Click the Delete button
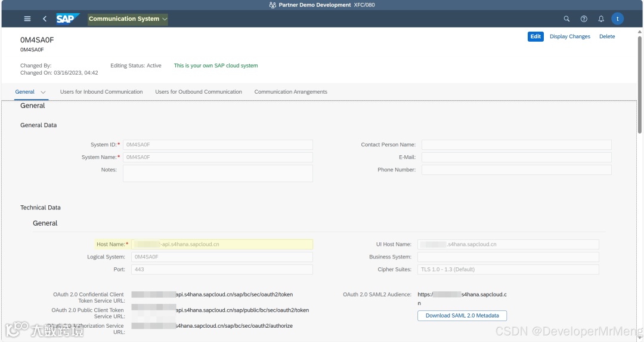The image size is (644, 342). (607, 36)
